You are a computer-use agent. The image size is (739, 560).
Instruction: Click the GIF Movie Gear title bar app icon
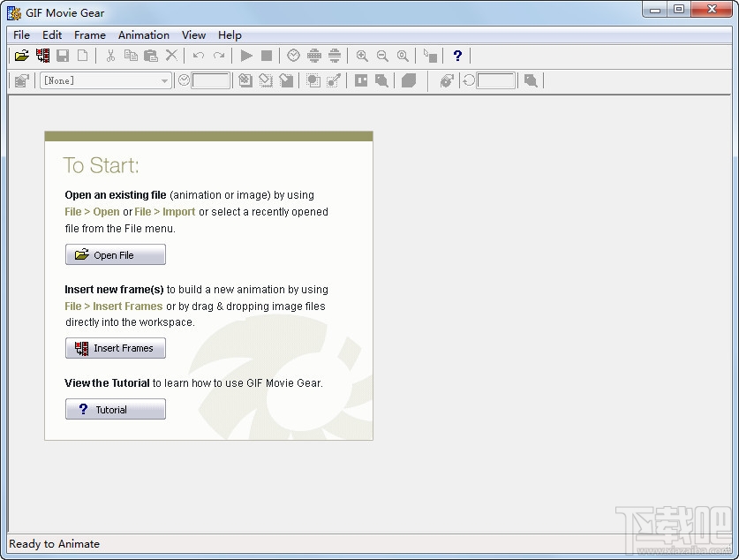tap(14, 12)
